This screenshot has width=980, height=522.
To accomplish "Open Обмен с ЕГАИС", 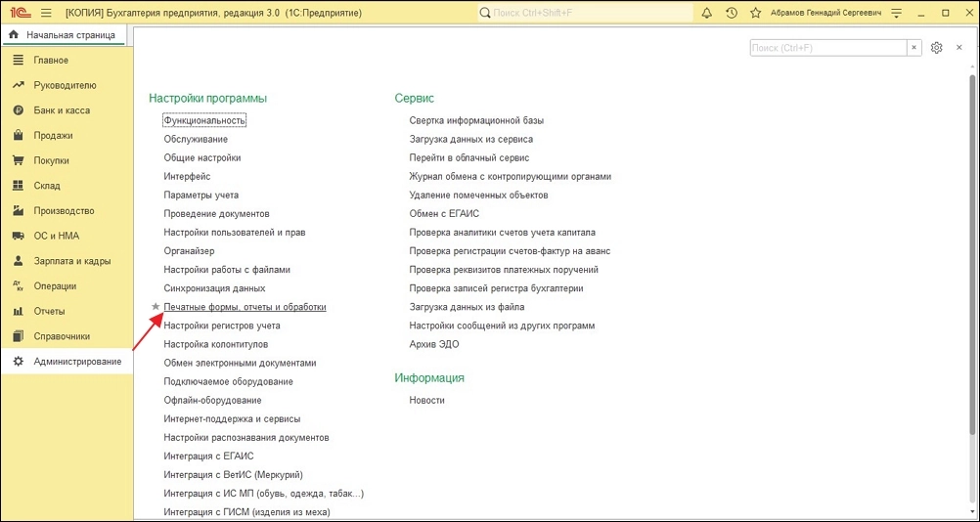I will [x=444, y=213].
